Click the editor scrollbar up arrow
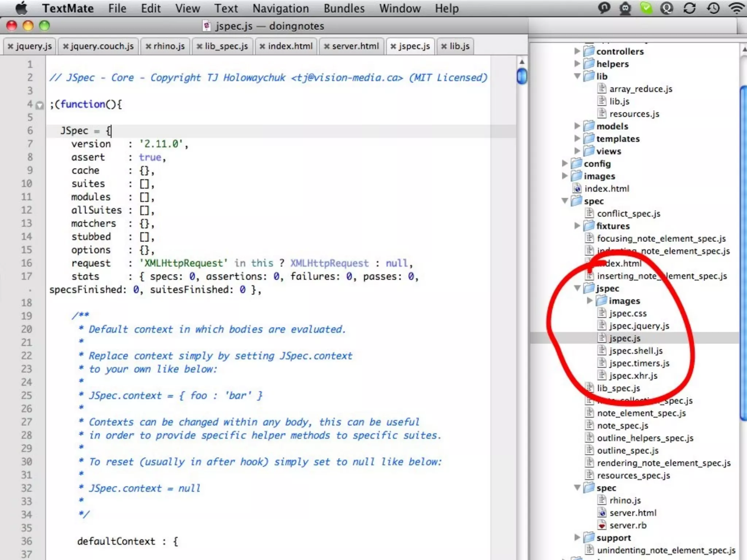 [x=522, y=62]
